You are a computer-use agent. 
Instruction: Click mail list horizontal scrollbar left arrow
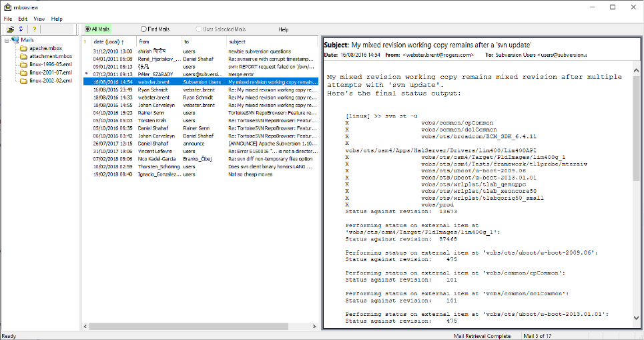(x=85, y=327)
